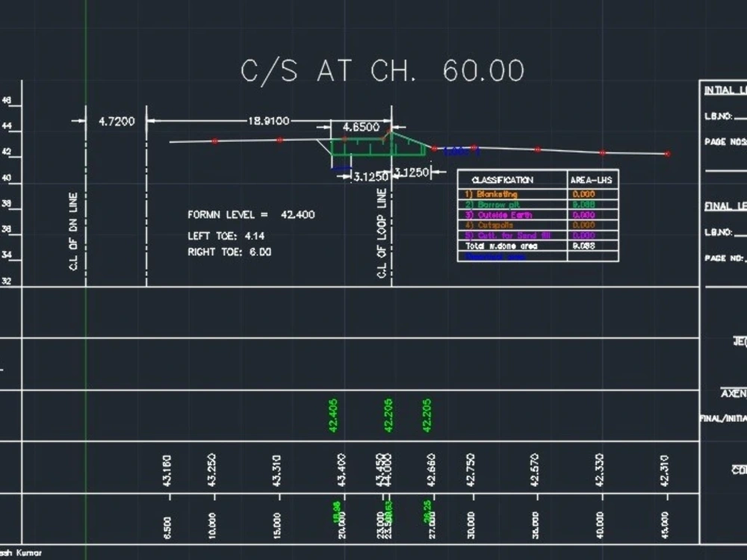Select the Outside Earth area value
The width and height of the screenshot is (747, 560).
(x=583, y=215)
